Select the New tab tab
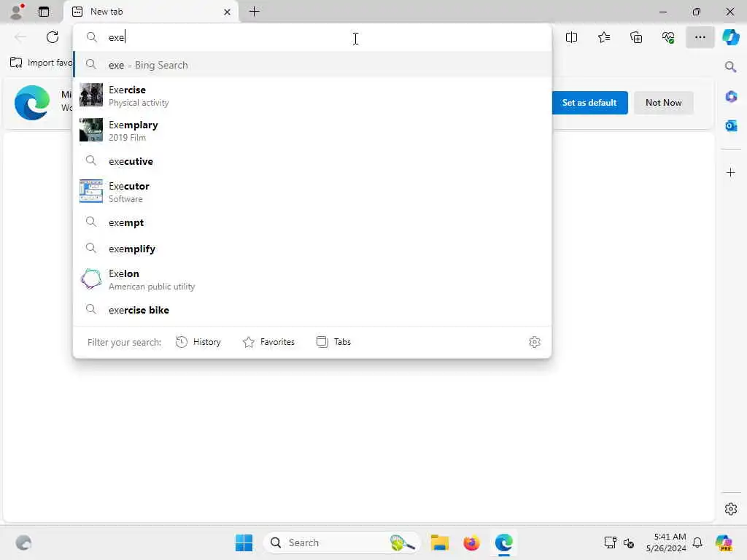This screenshot has width=747, height=560. pyautogui.click(x=150, y=12)
